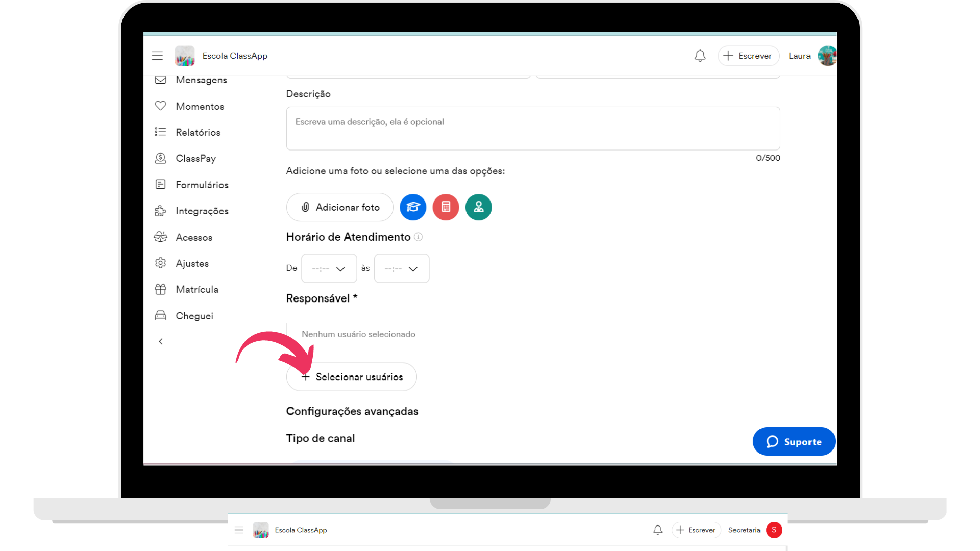Click the ClassPay coin icon
Image resolution: width=980 pixels, height=551 pixels.
pos(161,158)
